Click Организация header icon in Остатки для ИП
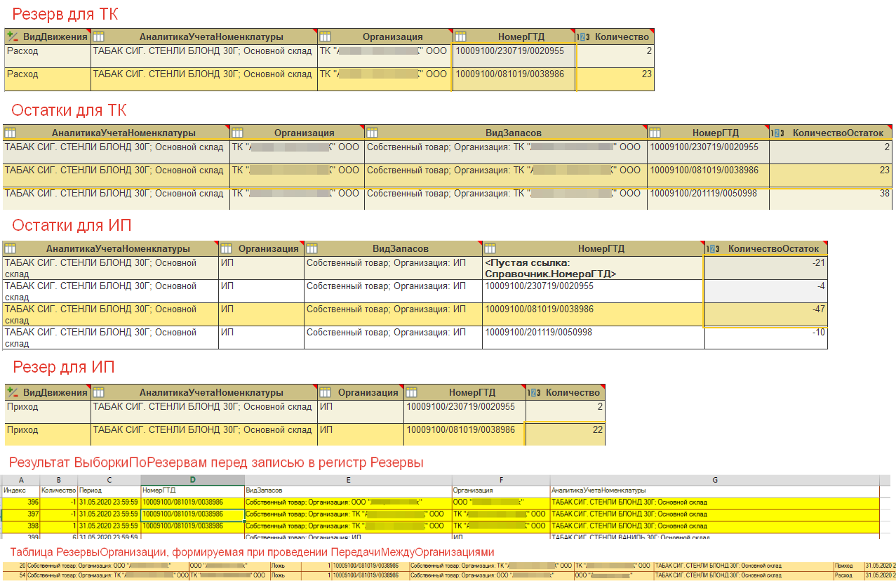The width and height of the screenshot is (896, 588). click(x=226, y=248)
